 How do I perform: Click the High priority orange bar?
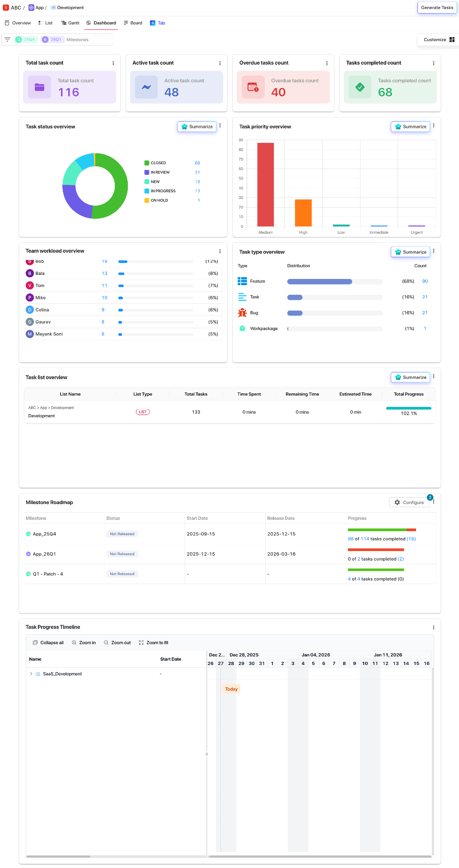pos(303,213)
